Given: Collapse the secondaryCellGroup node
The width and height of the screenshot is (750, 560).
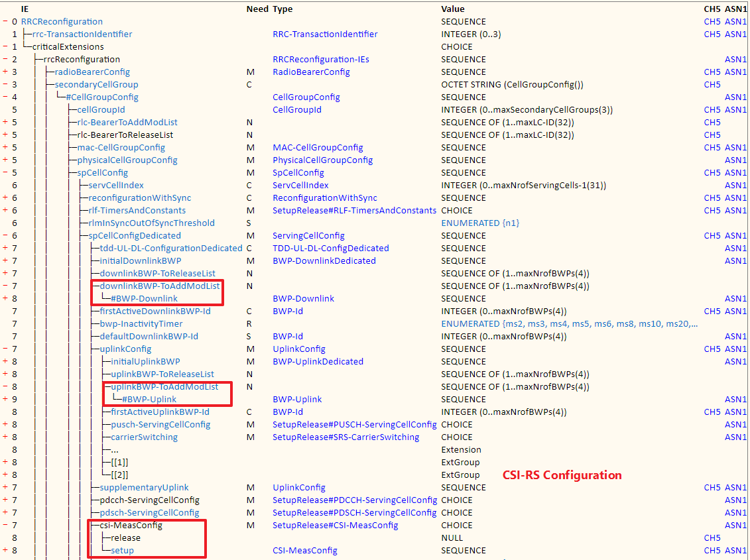Looking at the screenshot, I should (x=5, y=85).
